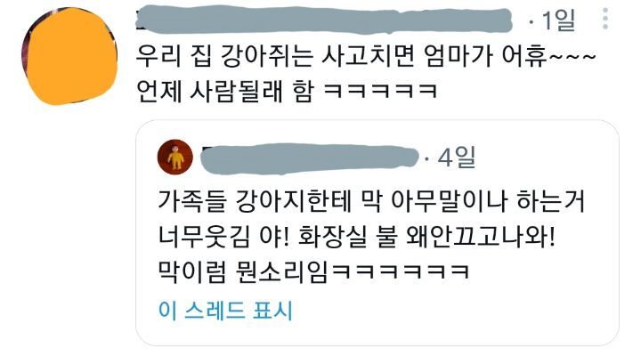This screenshot has height=364, width=641.
Task: Open the three-dot more options menu
Action: pos(605,19)
